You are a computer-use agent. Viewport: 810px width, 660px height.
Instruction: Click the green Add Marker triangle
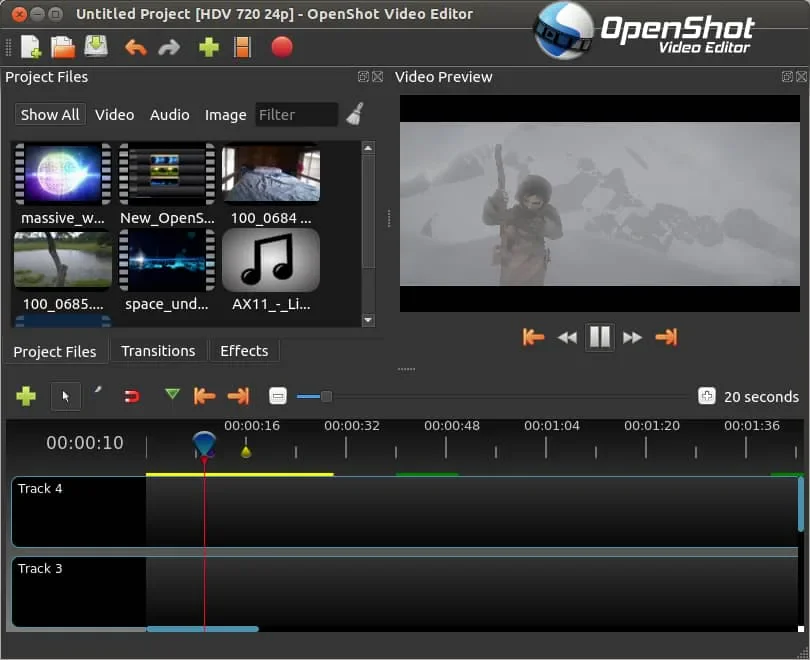172,394
